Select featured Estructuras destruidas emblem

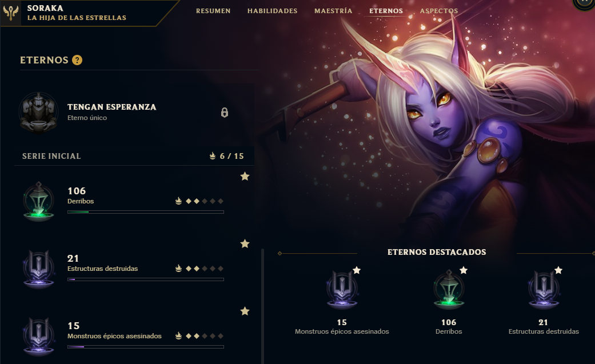point(544,289)
